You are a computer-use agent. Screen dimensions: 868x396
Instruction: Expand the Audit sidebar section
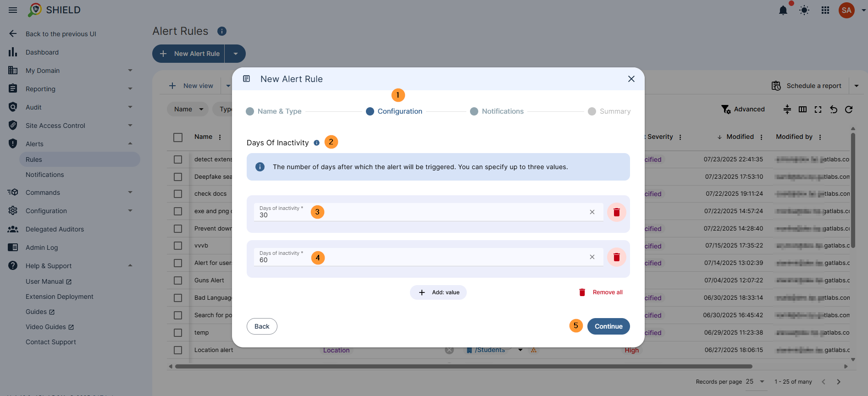click(130, 107)
